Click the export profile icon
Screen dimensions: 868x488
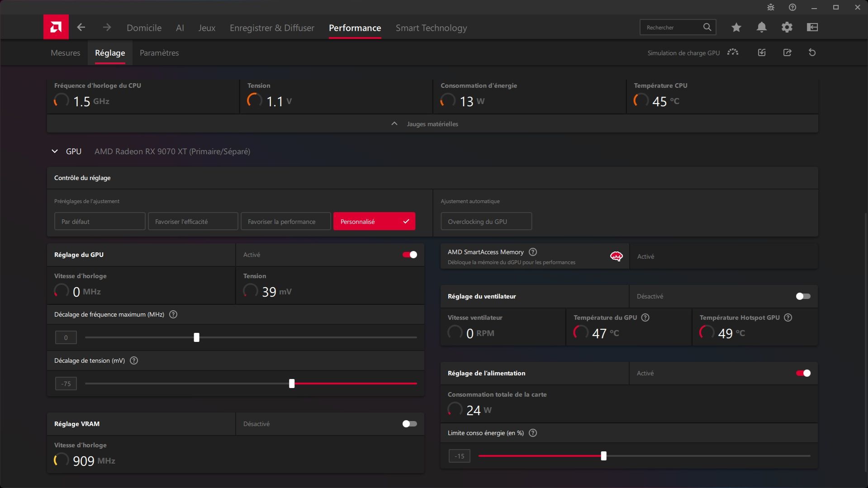(x=787, y=52)
